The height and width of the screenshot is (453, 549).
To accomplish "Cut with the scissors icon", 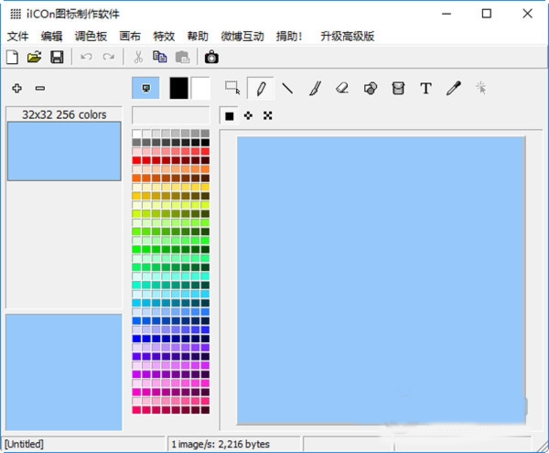I will pos(138,57).
